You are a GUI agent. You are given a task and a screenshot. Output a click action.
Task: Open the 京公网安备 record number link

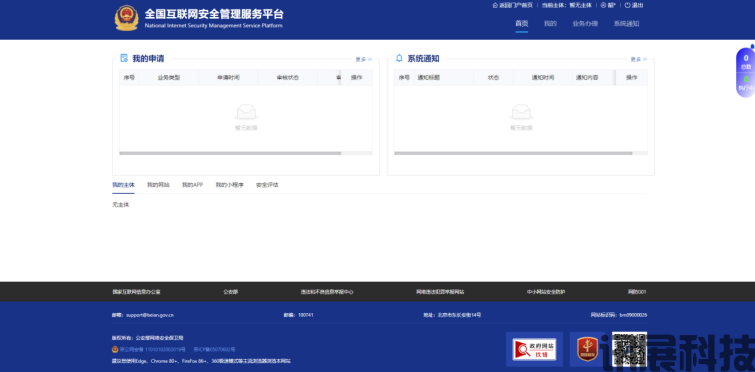point(152,349)
